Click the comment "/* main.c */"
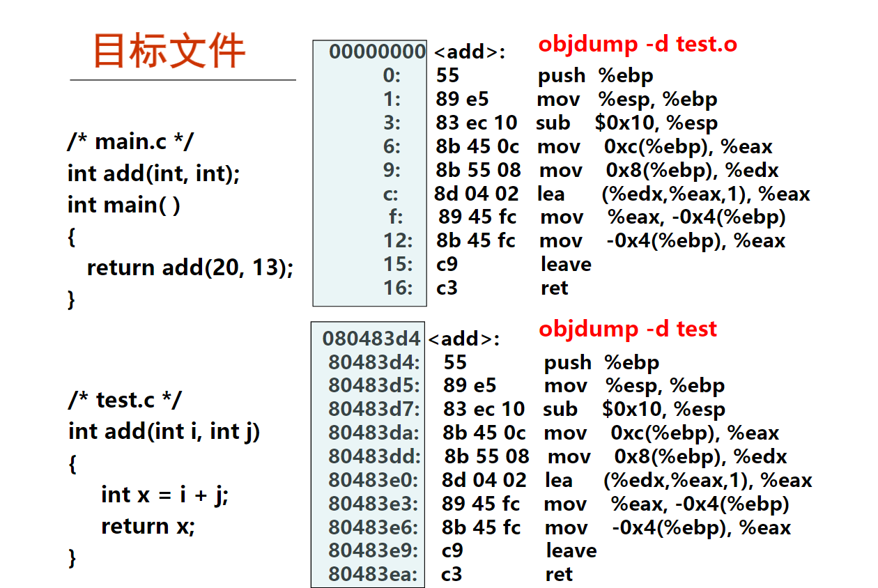878x588 pixels. click(x=130, y=141)
